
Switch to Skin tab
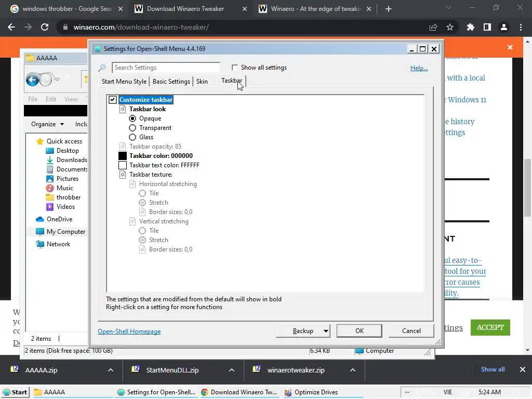click(x=202, y=82)
